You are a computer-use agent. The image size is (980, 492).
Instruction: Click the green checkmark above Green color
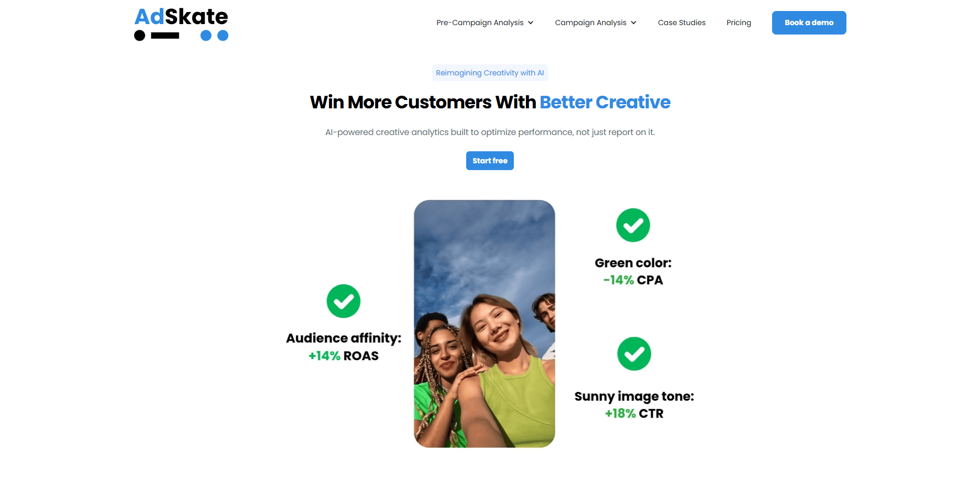click(633, 225)
